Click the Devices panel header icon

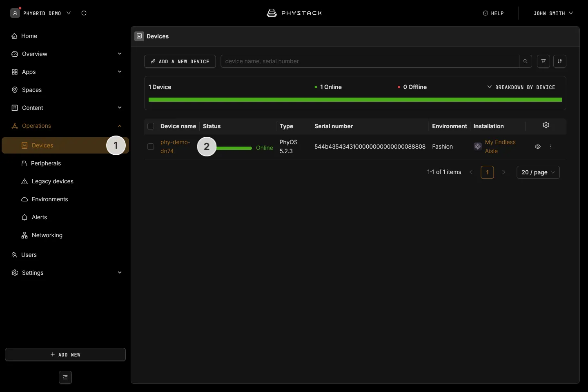(139, 36)
